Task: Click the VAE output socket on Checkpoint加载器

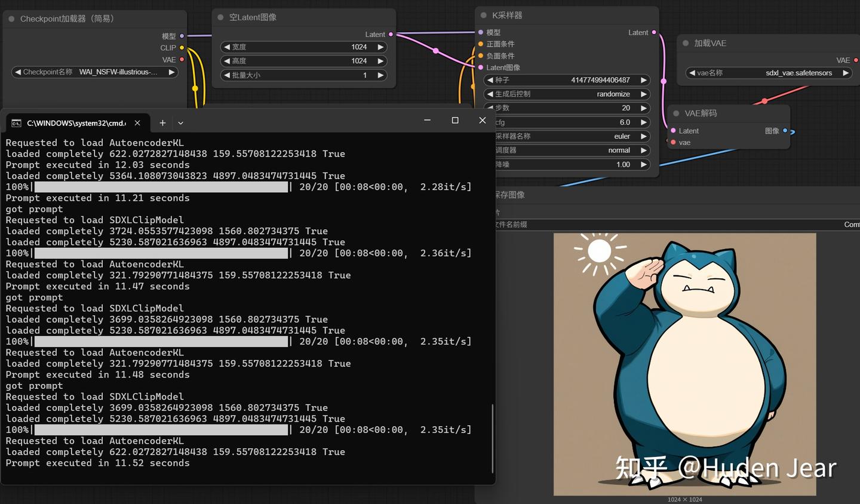Action: (x=182, y=60)
